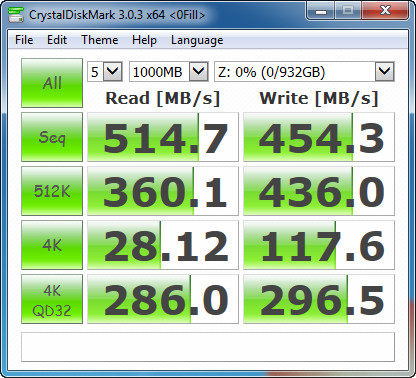Start the 4K QD32 test
This screenshot has height=378, width=416.
coord(52,299)
